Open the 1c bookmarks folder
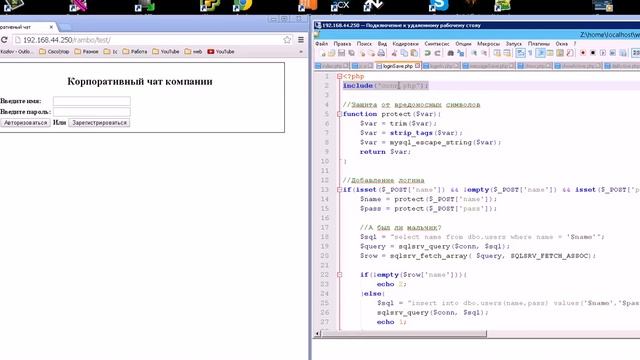The image size is (640, 360). pyautogui.click(x=110, y=52)
